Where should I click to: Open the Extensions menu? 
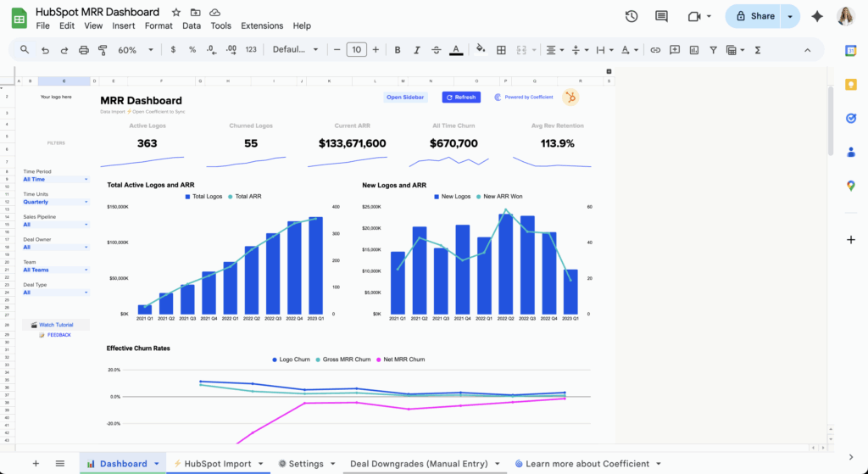pos(262,25)
